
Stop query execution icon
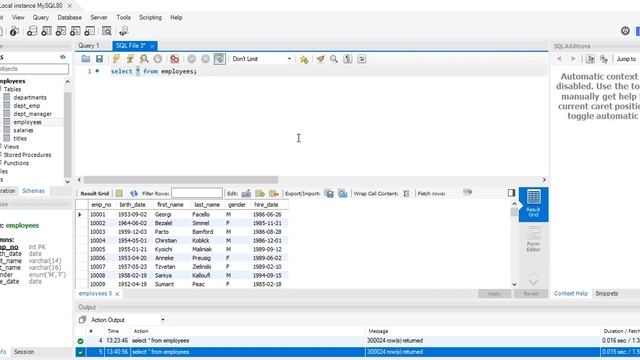pyautogui.click(x=158, y=59)
